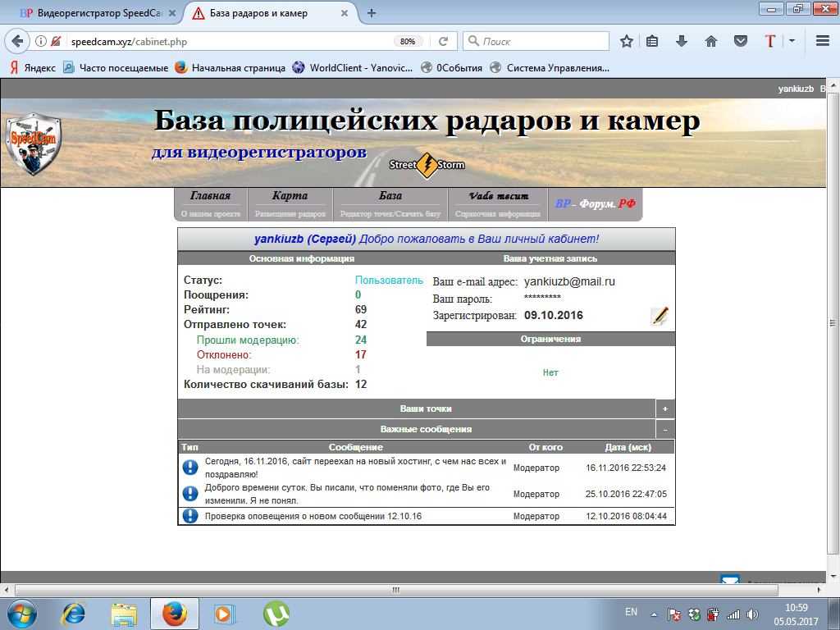Launch uTorrent from the taskbar
840x630 pixels.
point(276,614)
